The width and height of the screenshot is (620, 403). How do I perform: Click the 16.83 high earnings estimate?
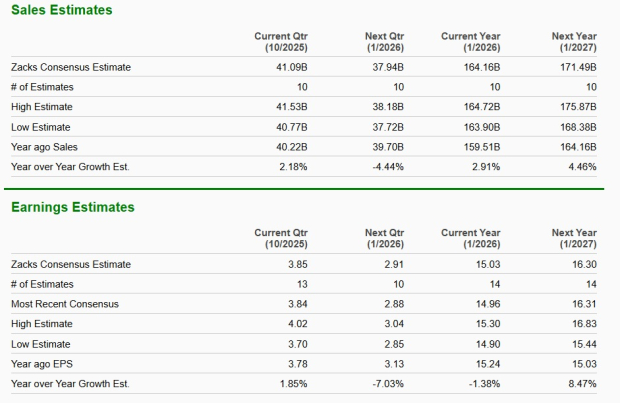(x=585, y=323)
